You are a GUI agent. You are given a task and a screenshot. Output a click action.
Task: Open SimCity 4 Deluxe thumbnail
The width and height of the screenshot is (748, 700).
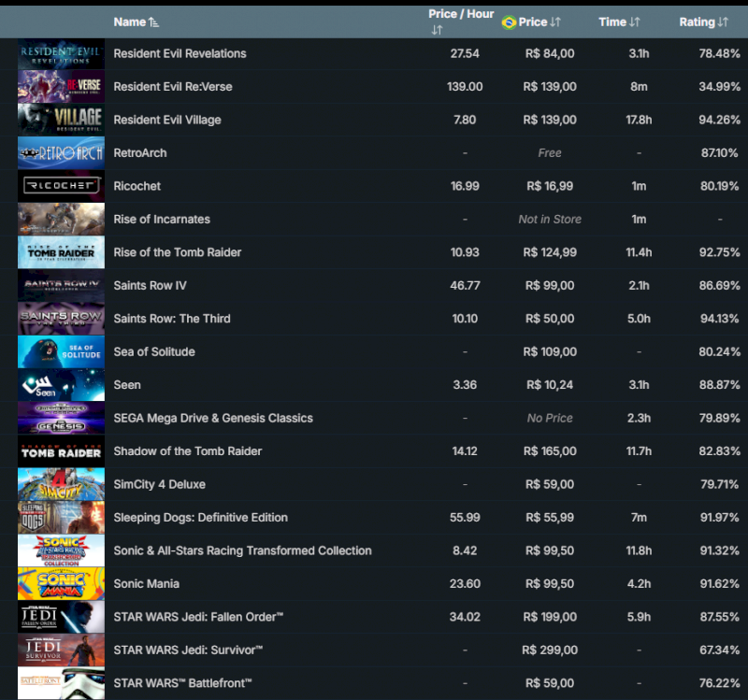coord(61,484)
